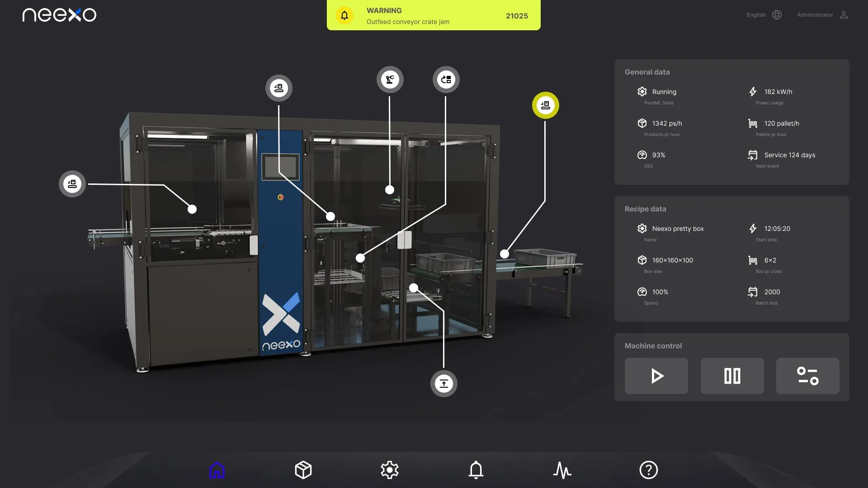Click the Recipe data heading
The width and height of the screenshot is (868, 488).
coord(645,209)
